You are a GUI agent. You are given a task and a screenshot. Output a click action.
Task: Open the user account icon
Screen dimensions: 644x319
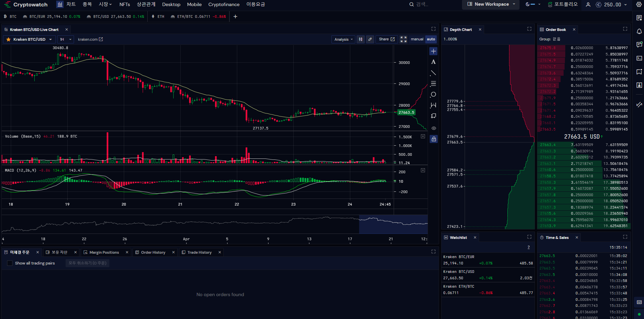588,5
